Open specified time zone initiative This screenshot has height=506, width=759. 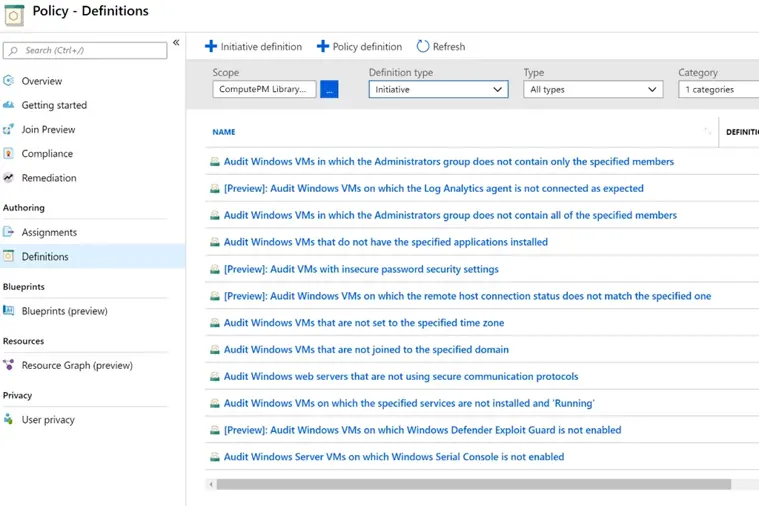364,322
